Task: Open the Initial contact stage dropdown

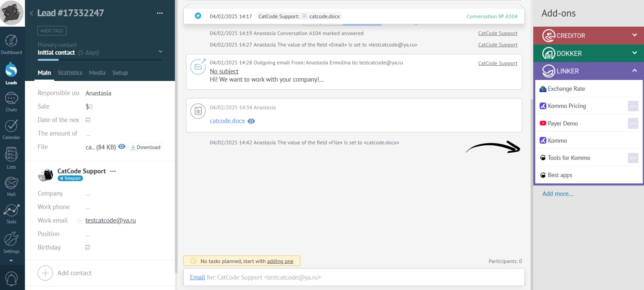Action: [160, 52]
